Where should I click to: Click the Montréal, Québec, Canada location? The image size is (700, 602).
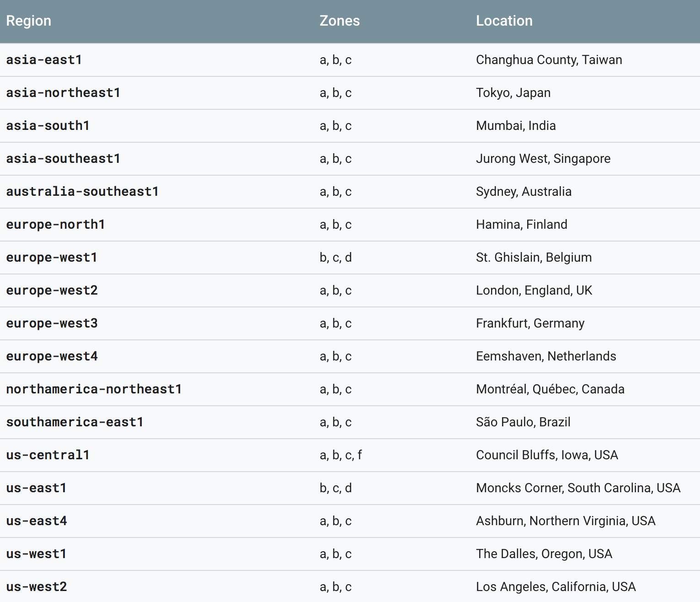tap(550, 389)
